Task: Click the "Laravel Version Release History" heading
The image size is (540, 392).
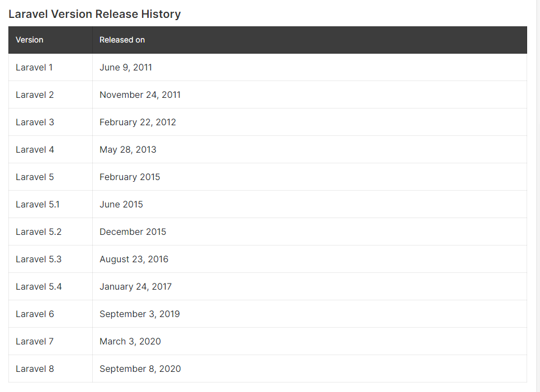Action: (x=94, y=15)
